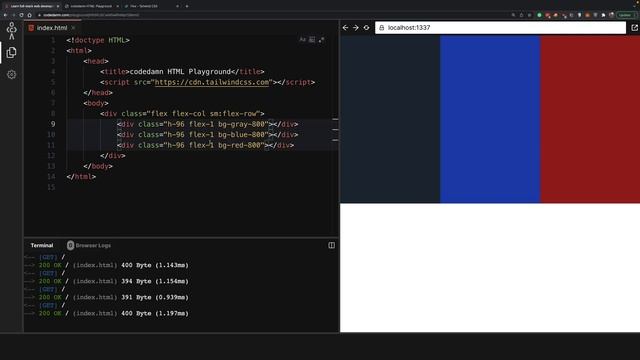Open a new browser tab
The width and height of the screenshot is (640, 360).
click(187, 6)
